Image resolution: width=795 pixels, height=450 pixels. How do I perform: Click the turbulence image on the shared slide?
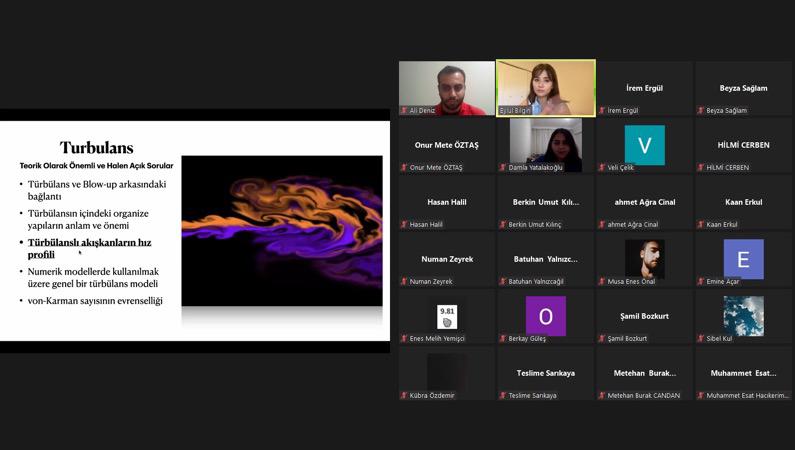[281, 230]
